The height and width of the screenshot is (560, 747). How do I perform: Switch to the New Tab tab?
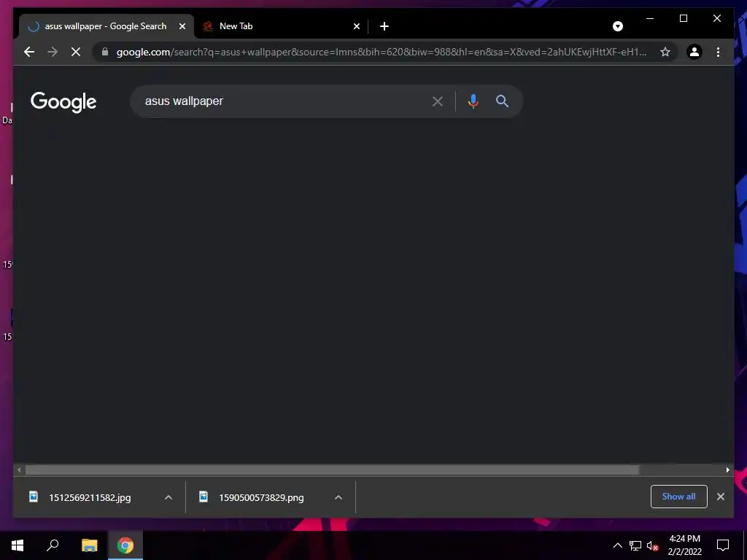point(281,26)
